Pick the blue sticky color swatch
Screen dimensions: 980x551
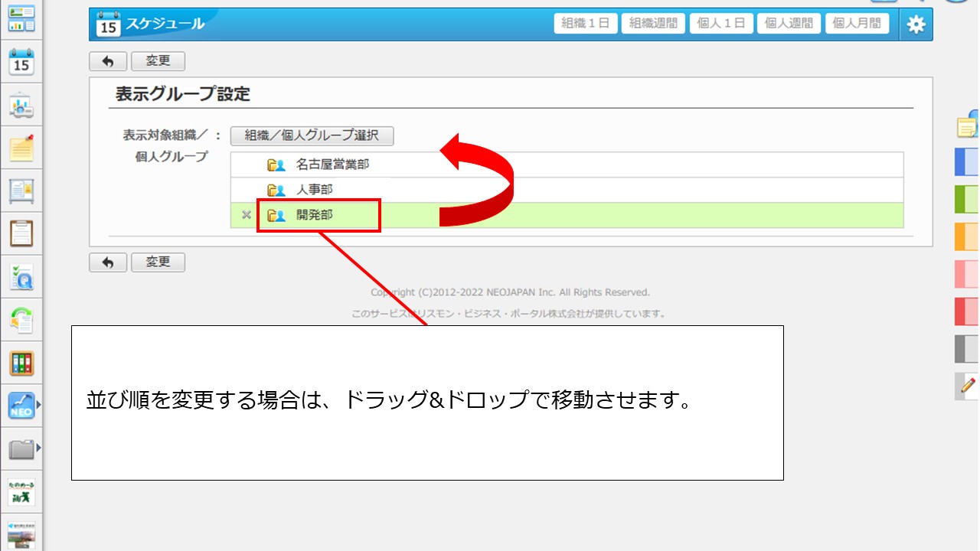(x=967, y=162)
